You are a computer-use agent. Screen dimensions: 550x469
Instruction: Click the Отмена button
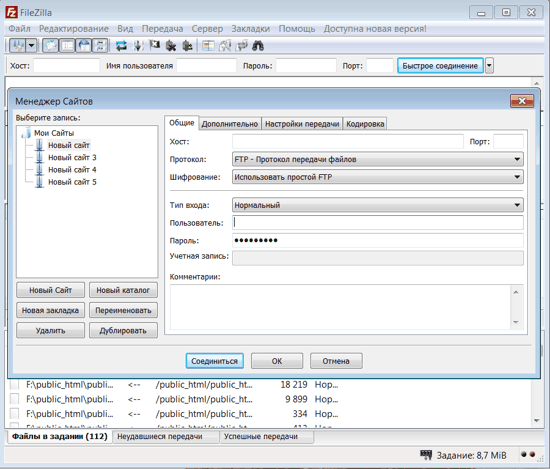pos(336,361)
